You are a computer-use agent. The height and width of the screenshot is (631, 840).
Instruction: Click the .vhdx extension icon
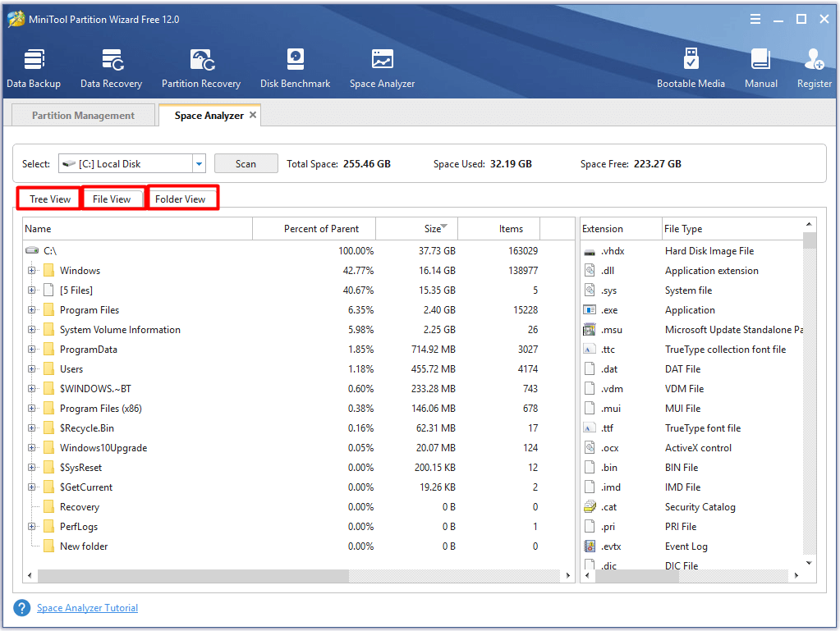(x=590, y=252)
